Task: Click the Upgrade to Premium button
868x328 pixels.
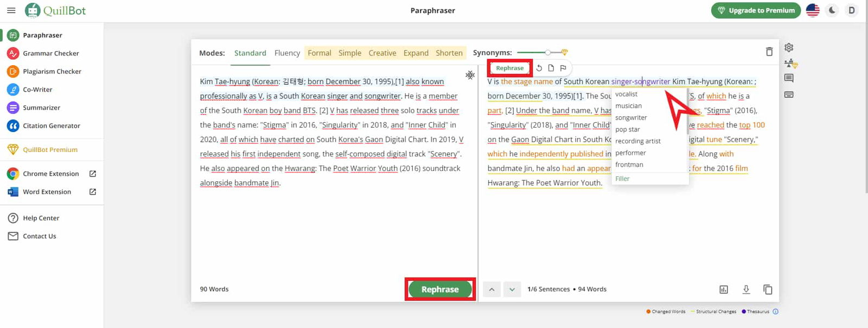Action: click(x=756, y=10)
